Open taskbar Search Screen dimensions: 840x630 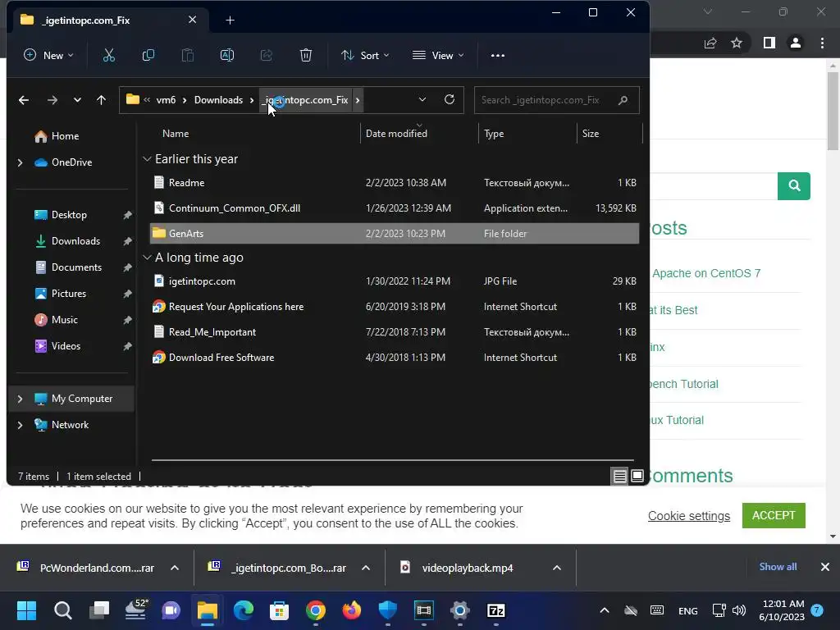point(62,610)
